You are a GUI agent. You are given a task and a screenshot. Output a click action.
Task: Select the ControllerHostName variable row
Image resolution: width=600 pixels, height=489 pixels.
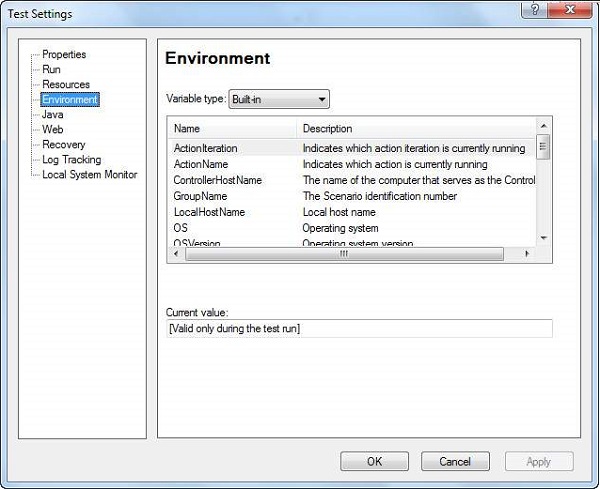click(217, 180)
